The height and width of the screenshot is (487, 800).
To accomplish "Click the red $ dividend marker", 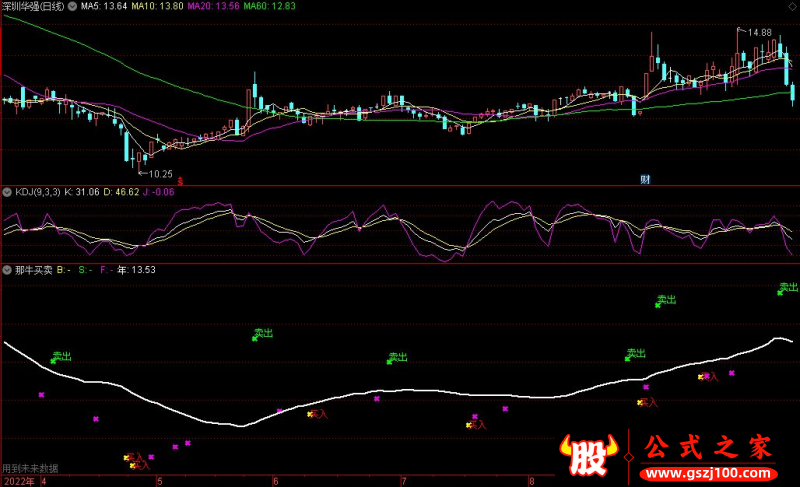I will pyautogui.click(x=165, y=181).
